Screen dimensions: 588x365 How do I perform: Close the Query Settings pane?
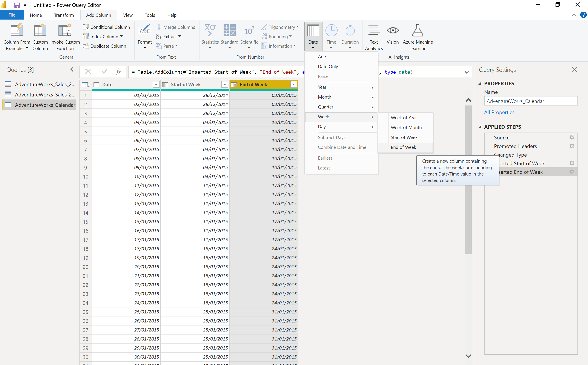click(x=574, y=70)
